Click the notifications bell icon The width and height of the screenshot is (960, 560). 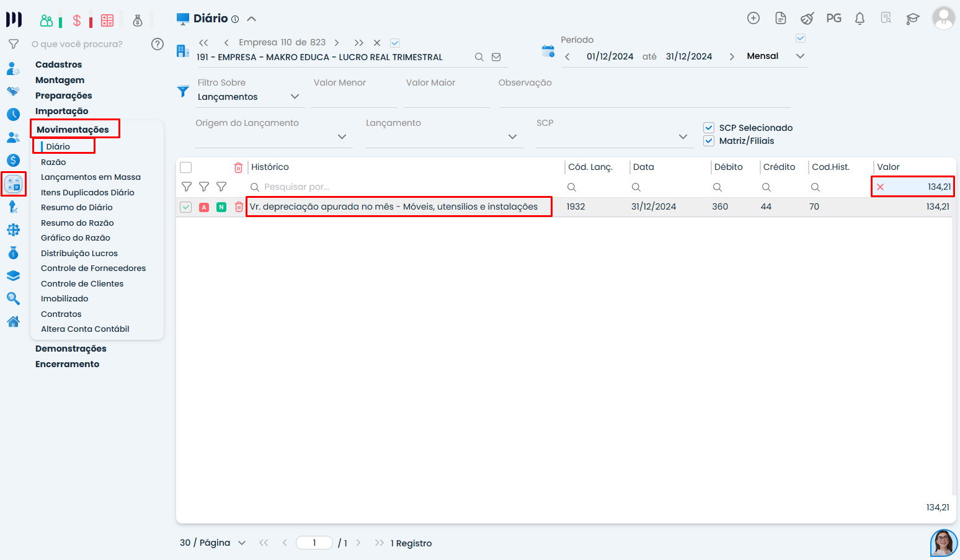point(860,19)
